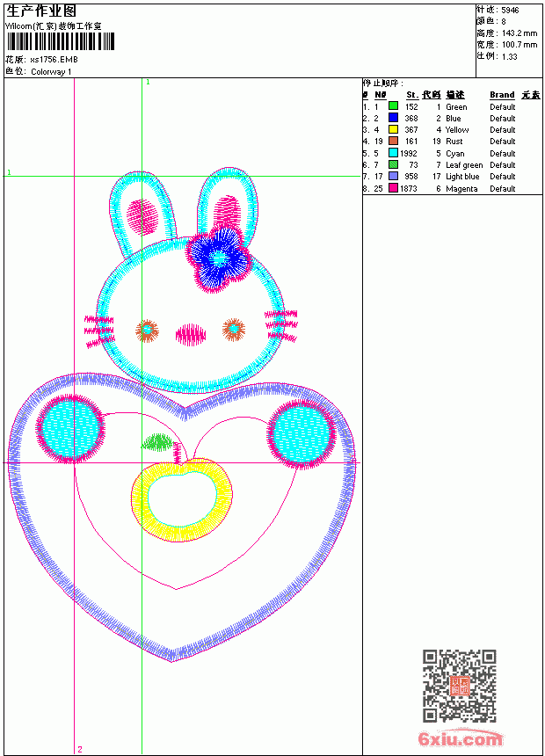Click the green leaf beside the apple stem
545x756 pixels.
(157, 442)
